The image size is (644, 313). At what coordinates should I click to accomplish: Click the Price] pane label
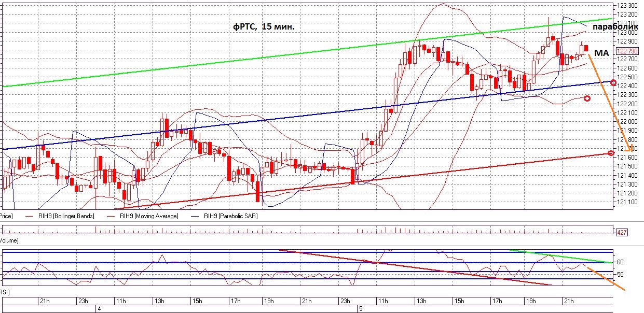[6, 216]
